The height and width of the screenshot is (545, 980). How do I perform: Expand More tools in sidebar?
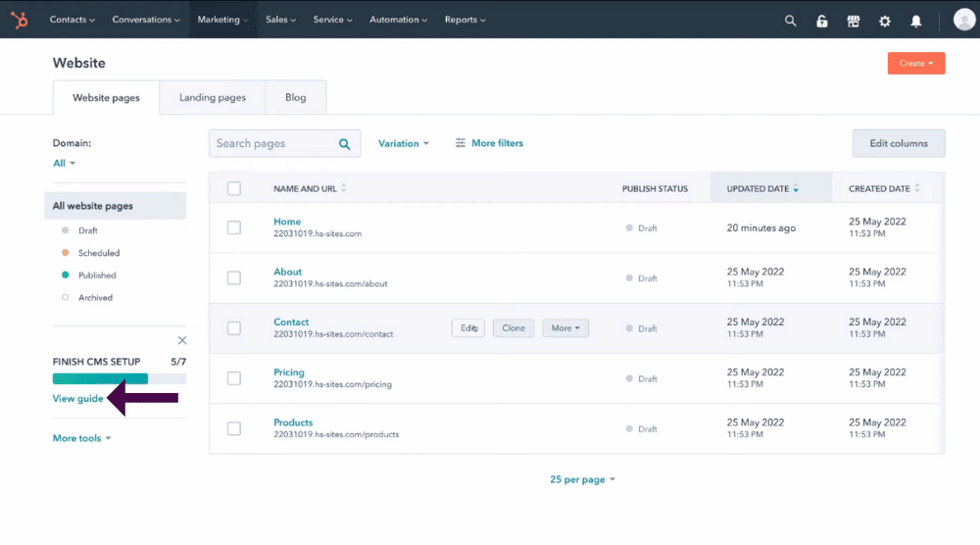tap(82, 438)
